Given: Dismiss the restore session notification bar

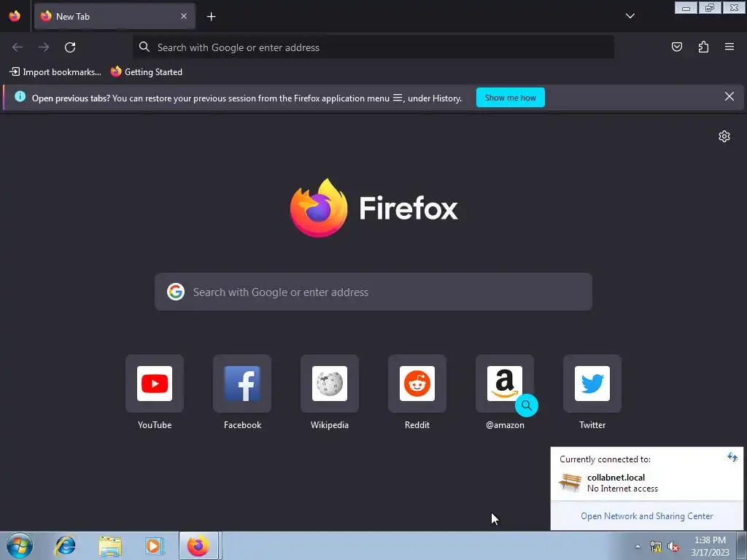Looking at the screenshot, I should pyautogui.click(x=729, y=97).
